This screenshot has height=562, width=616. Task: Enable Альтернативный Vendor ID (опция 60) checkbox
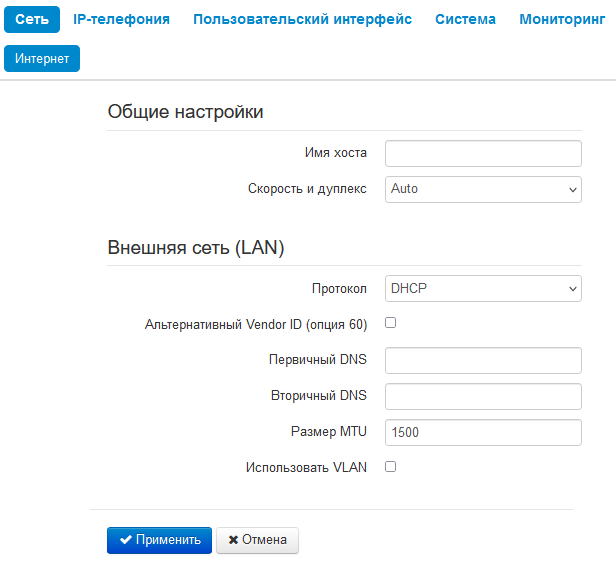391,323
